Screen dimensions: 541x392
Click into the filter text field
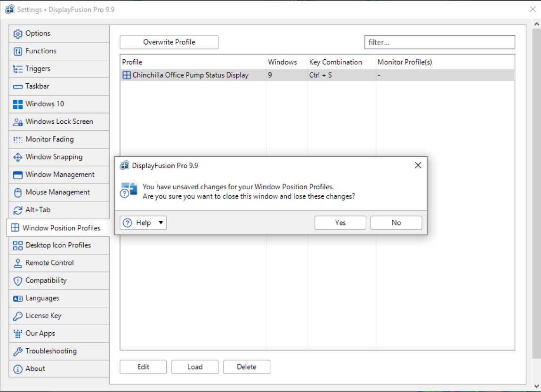[439, 42]
